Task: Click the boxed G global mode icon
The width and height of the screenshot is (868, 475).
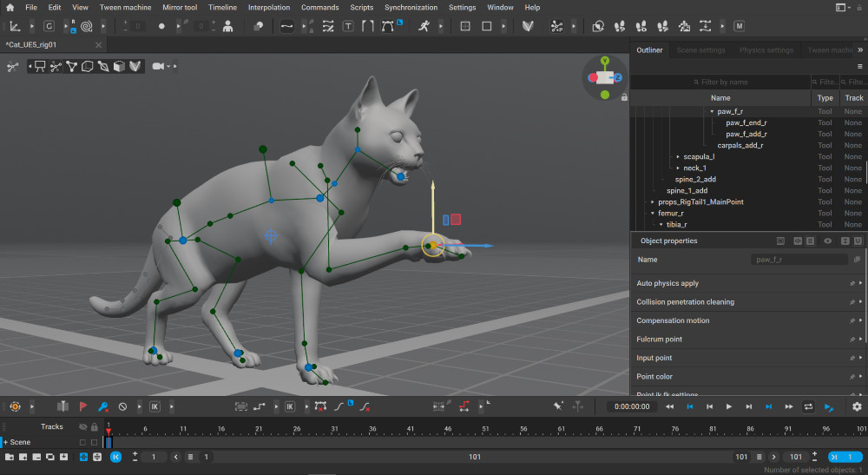Action: [x=49, y=26]
